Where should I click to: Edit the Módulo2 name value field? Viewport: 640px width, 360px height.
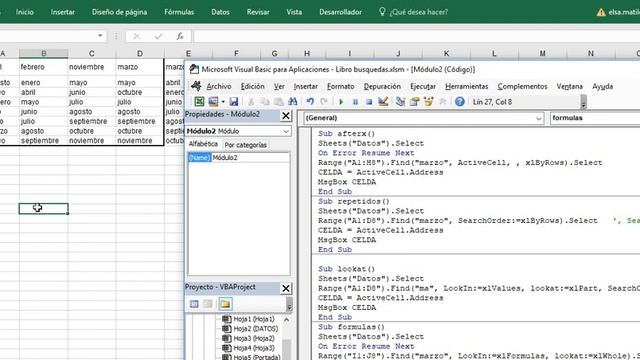[x=250, y=158]
